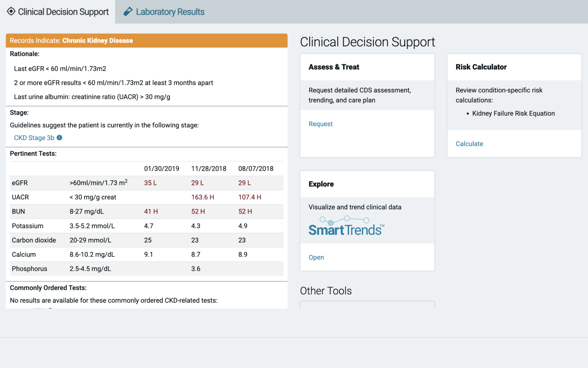Select the 01/30/2019 date column header
This screenshot has height=368, width=588.
162,168
